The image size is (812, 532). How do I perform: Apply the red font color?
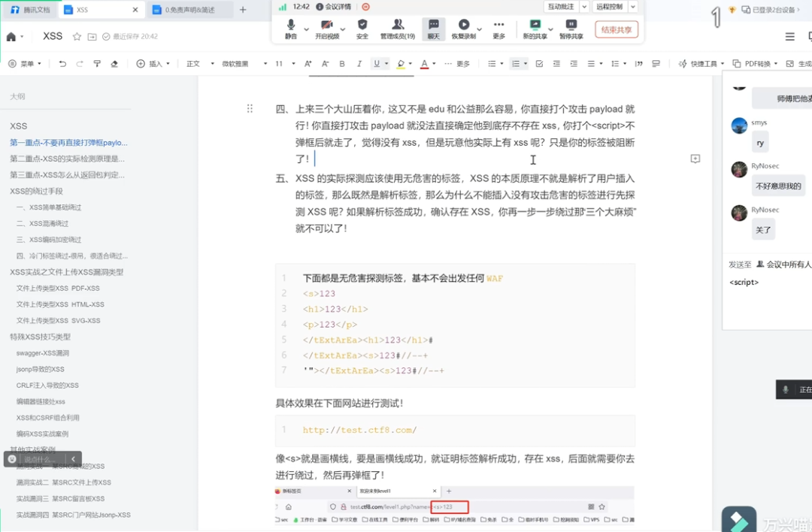(424, 64)
